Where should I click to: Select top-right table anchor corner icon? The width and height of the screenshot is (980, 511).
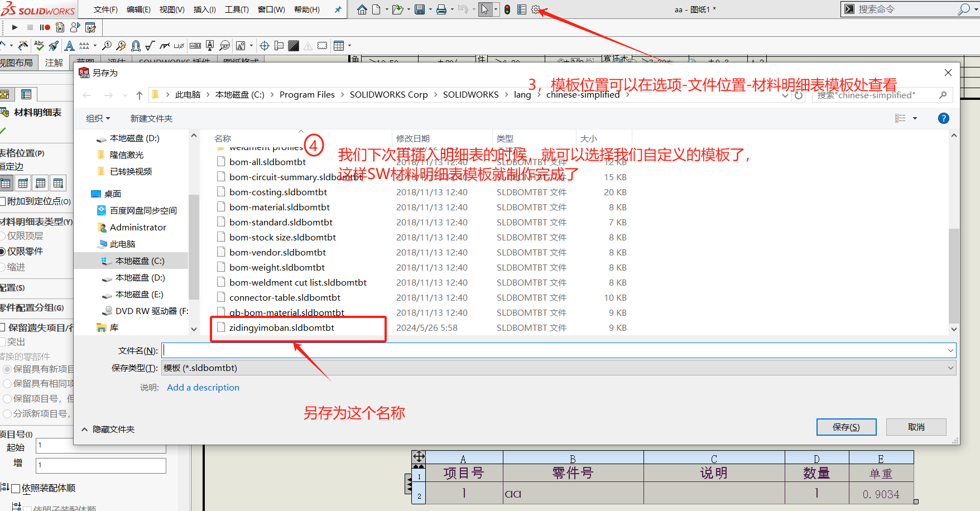tap(23, 183)
